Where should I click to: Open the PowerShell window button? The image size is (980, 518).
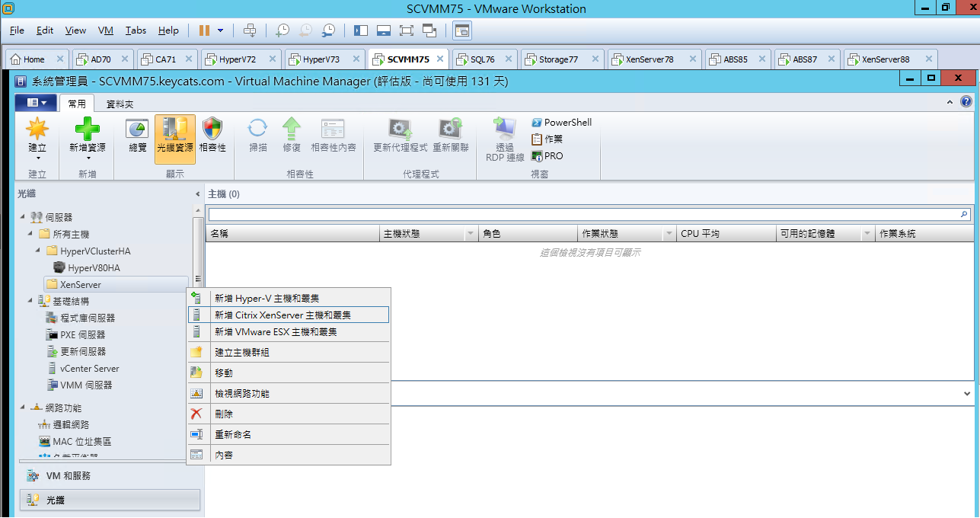point(562,123)
